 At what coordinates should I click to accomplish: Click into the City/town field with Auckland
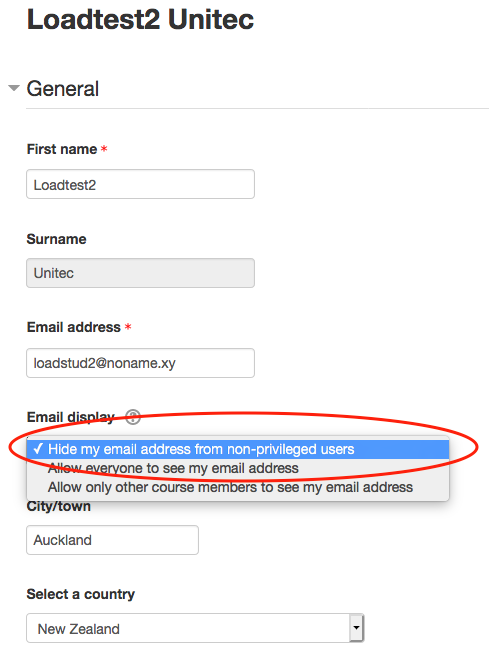tap(112, 540)
